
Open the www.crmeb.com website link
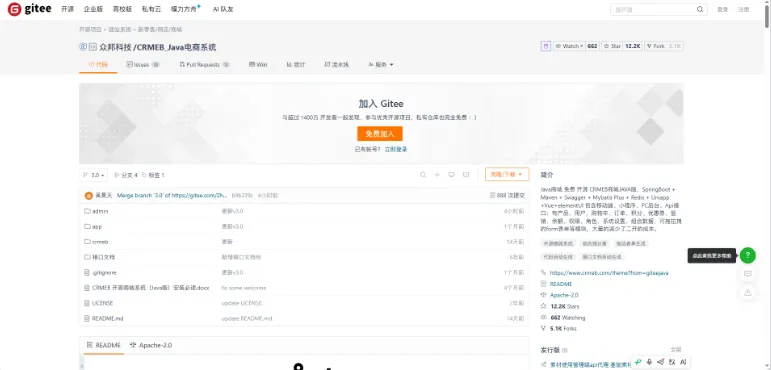pos(609,273)
